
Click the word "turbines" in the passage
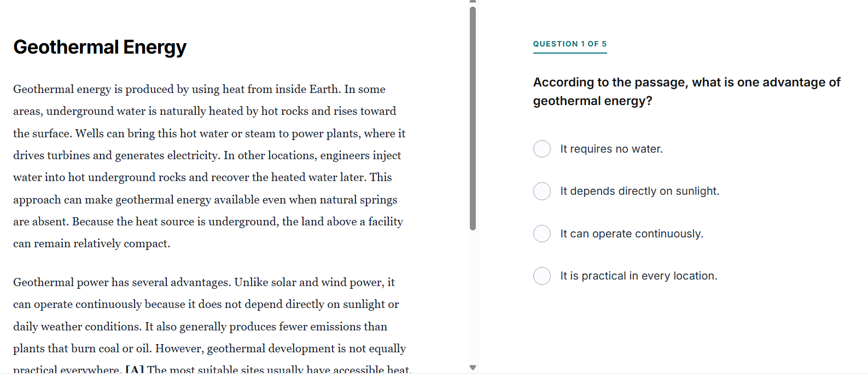click(x=68, y=155)
